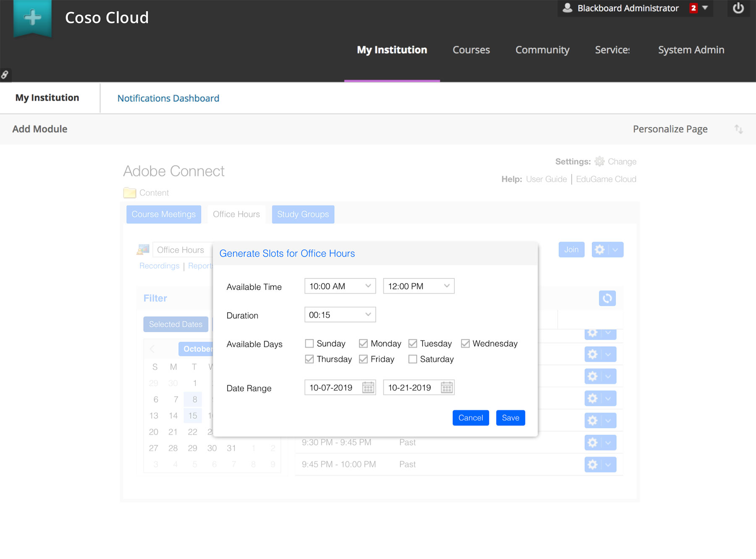The image size is (756, 559).
Task: Click the Personalize Page button
Action: click(x=670, y=129)
